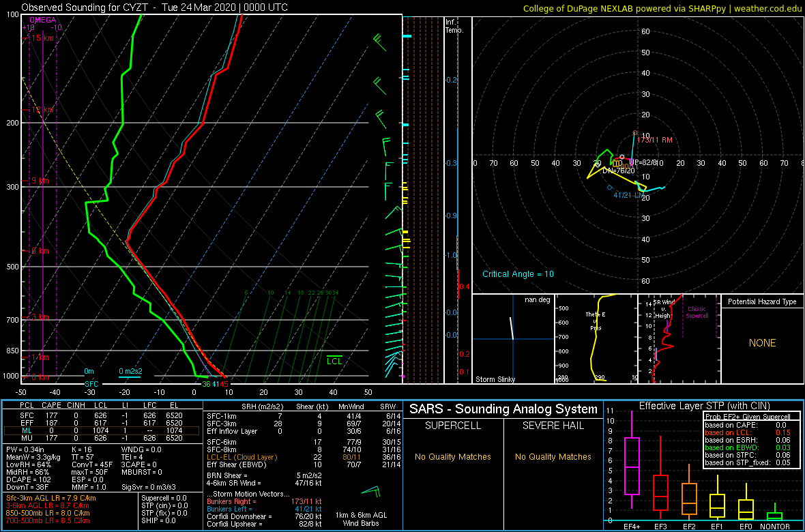Image resolution: width=805 pixels, height=532 pixels.
Task: Click the 173/11 RM hodograph label
Action: (655, 140)
